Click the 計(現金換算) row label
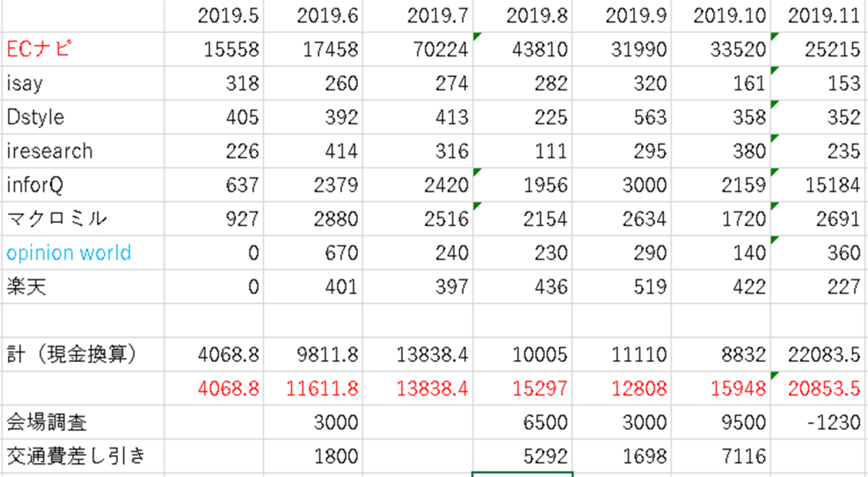The image size is (868, 477). (x=72, y=355)
